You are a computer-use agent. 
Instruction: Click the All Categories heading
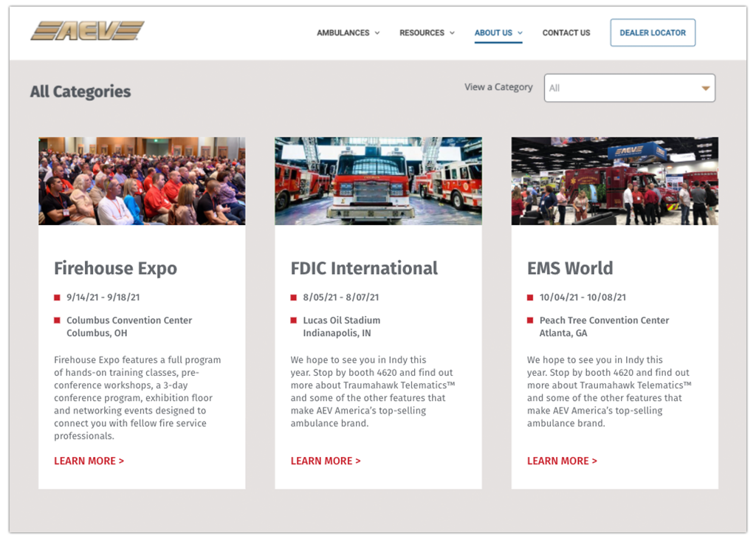pyautogui.click(x=80, y=91)
